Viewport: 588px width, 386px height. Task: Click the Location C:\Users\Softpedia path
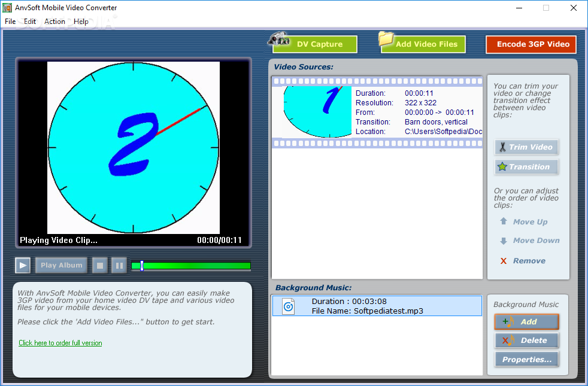click(443, 132)
